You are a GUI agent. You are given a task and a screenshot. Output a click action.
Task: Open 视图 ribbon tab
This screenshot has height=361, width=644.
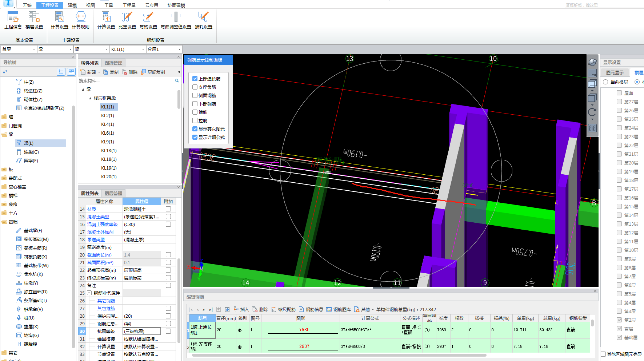click(91, 5)
